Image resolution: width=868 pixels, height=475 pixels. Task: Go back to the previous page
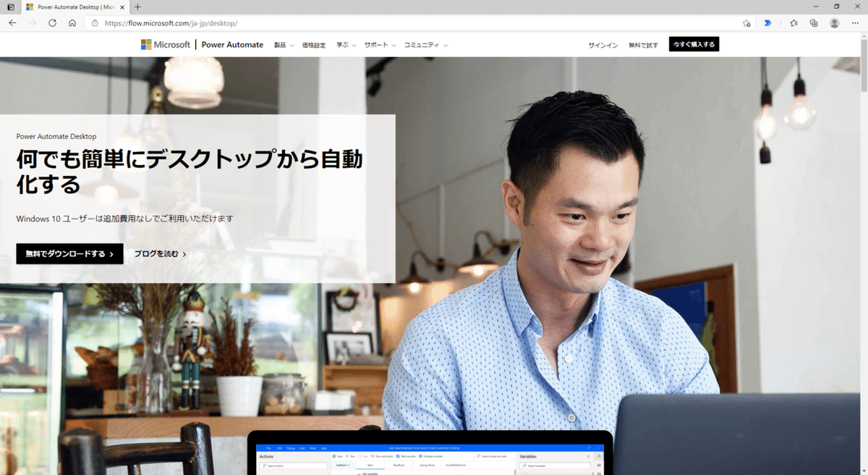pyautogui.click(x=12, y=23)
